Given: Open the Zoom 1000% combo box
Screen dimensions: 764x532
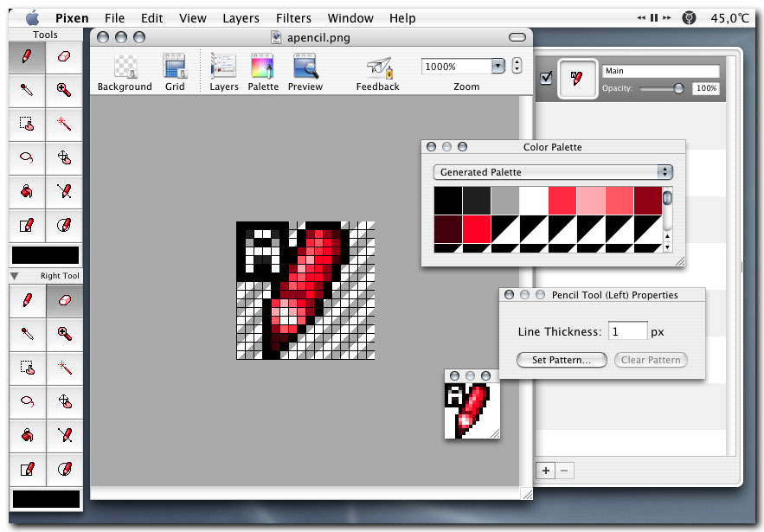Looking at the screenshot, I should 498,66.
